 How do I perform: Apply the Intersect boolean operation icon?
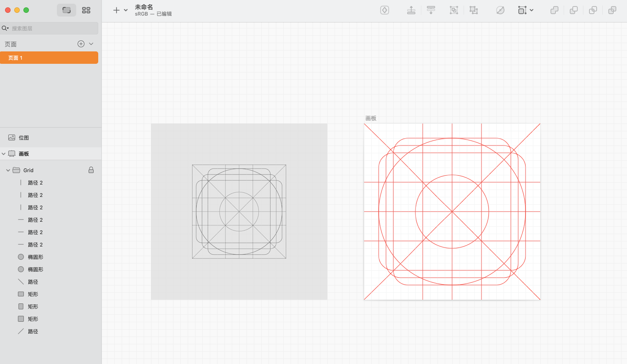click(x=593, y=10)
